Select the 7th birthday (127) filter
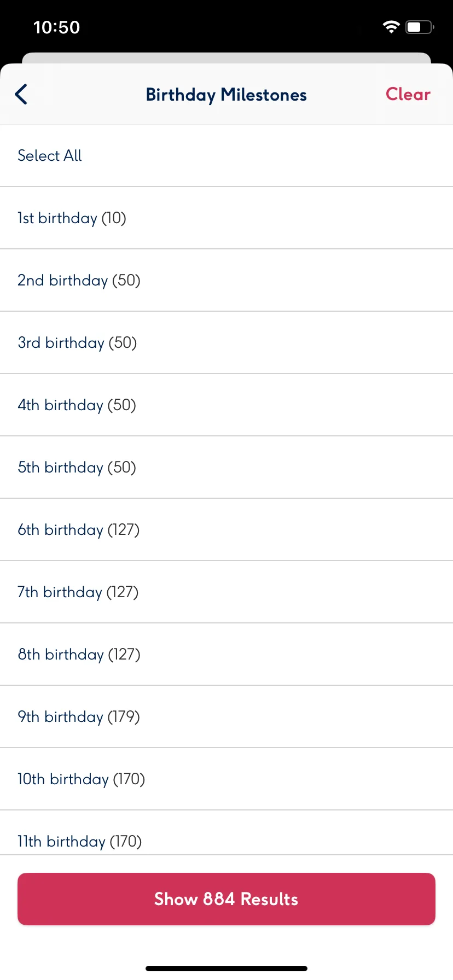 pos(226,592)
